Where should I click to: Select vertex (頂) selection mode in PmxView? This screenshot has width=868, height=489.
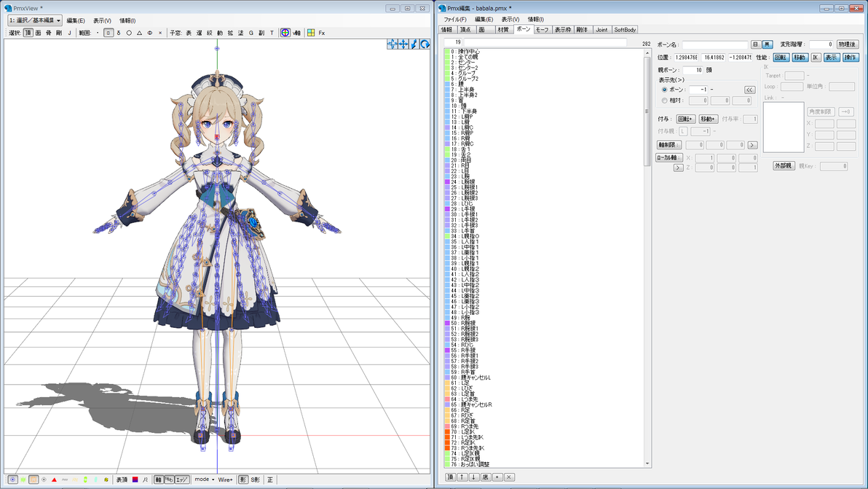point(28,34)
